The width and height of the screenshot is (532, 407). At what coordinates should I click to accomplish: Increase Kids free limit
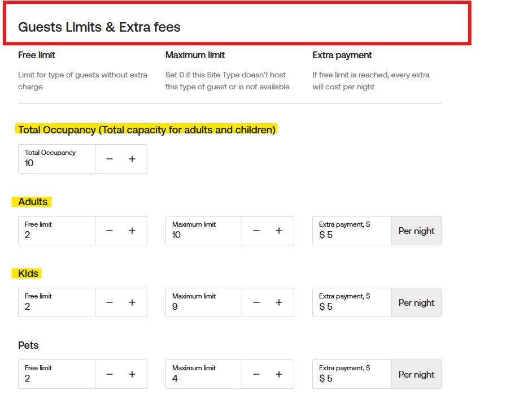[132, 302]
